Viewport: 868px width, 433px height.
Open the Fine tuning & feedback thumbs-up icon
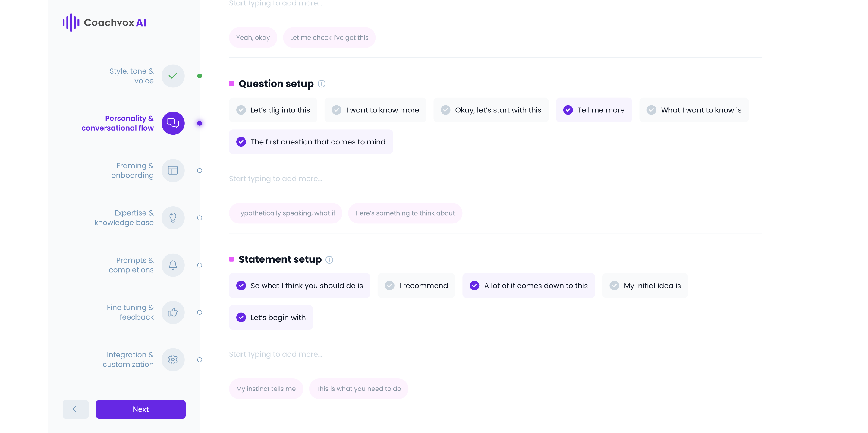pos(173,312)
